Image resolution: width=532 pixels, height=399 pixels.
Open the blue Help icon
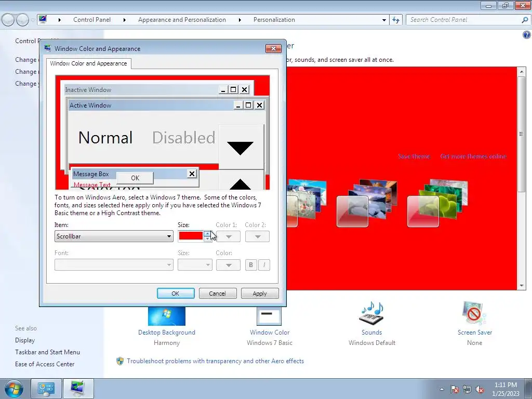527,35
